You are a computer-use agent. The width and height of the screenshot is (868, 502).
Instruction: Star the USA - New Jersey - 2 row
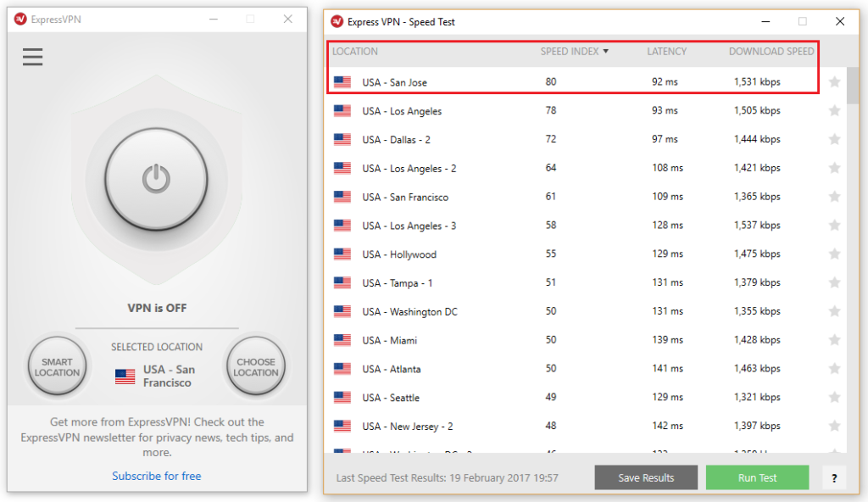pos(834,426)
